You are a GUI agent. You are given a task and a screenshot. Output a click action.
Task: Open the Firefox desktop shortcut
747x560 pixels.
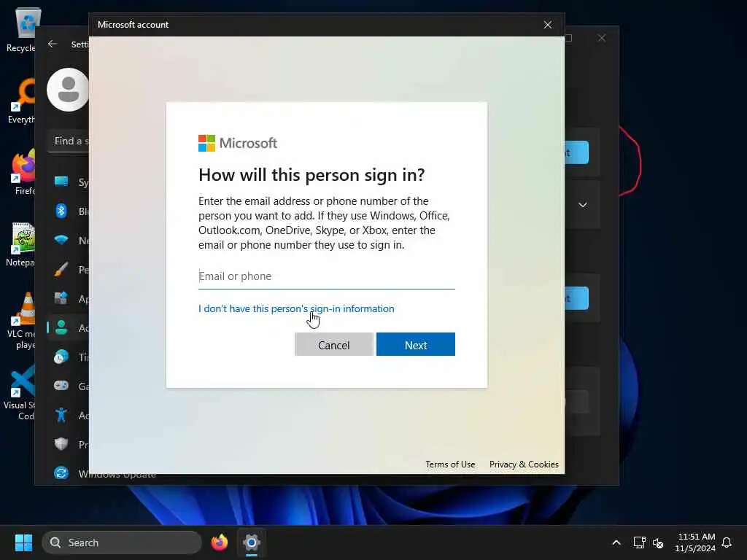[22, 172]
